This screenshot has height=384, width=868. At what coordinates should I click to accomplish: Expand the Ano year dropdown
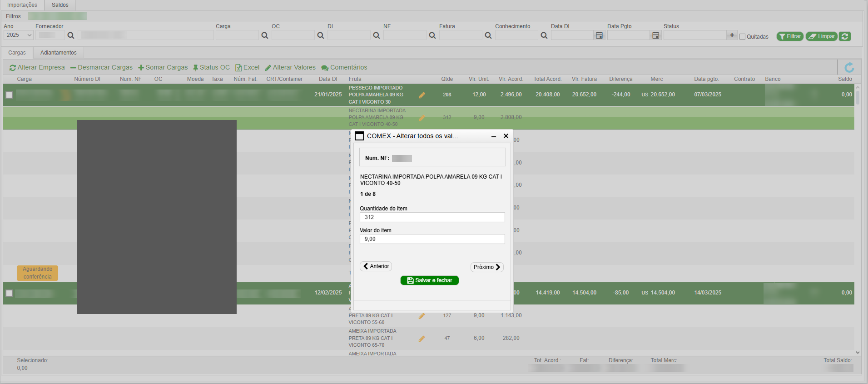click(x=19, y=35)
